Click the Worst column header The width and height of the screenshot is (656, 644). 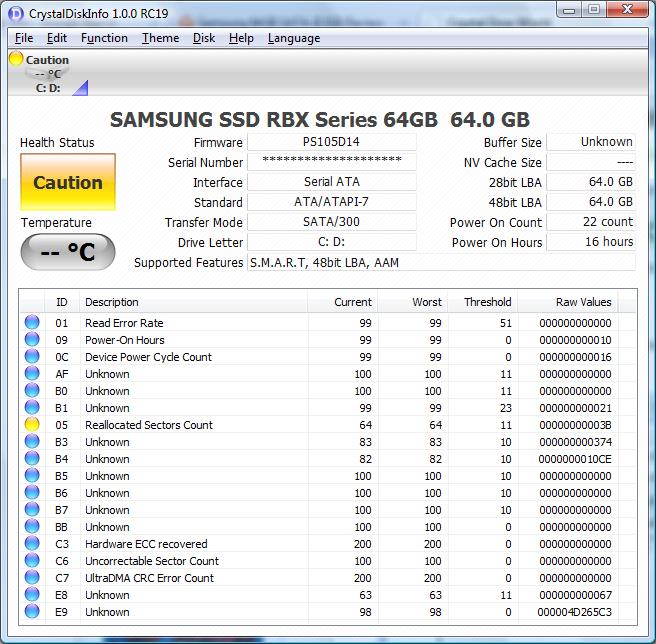click(x=413, y=302)
